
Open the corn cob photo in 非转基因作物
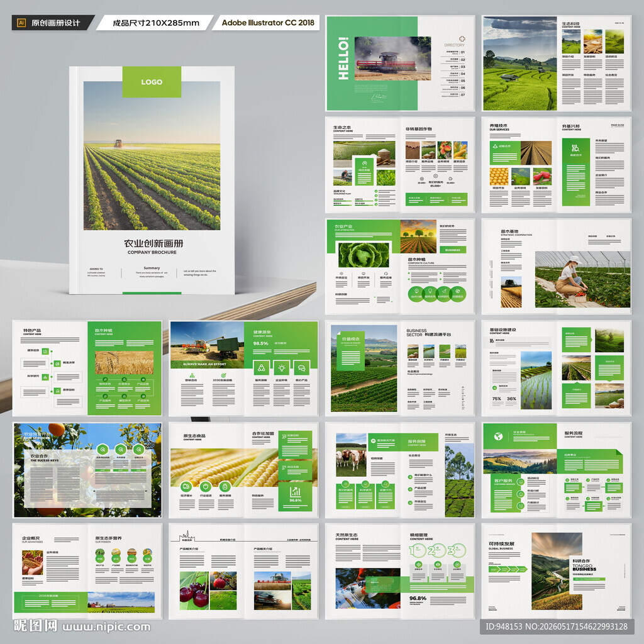[460, 150]
